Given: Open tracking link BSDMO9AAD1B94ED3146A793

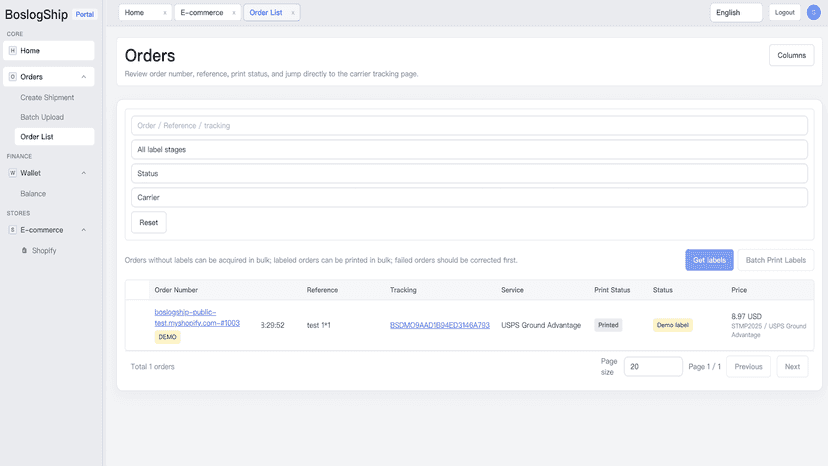Looking at the screenshot, I should point(439,325).
